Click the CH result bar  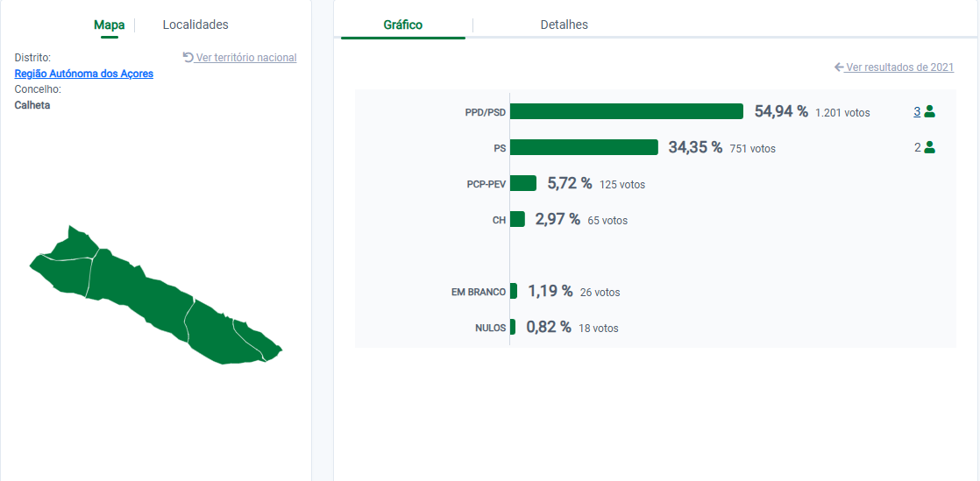517,219
